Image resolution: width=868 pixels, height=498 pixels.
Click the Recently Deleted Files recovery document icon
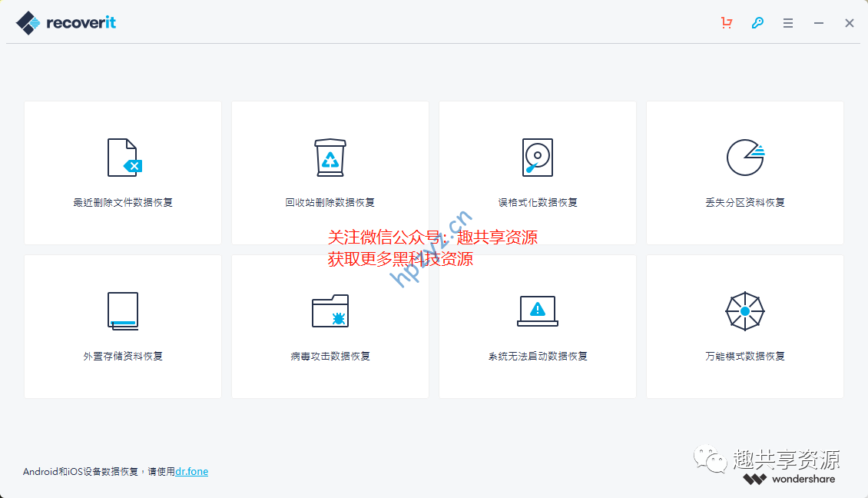click(x=124, y=158)
